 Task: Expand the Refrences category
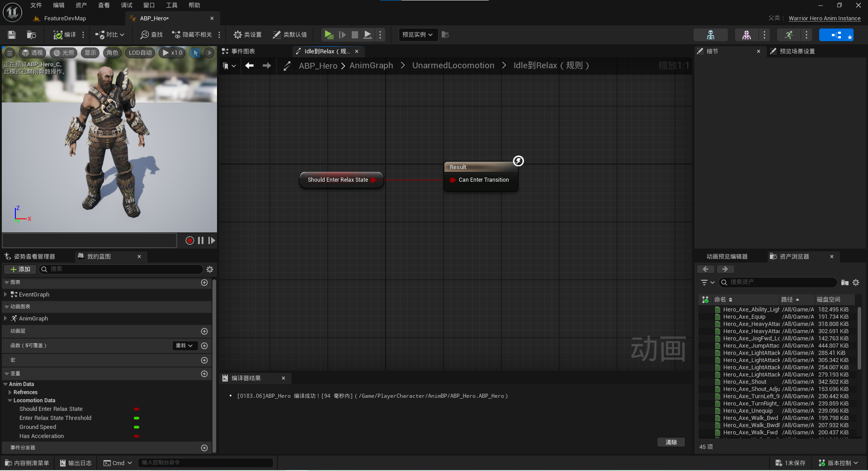10,392
